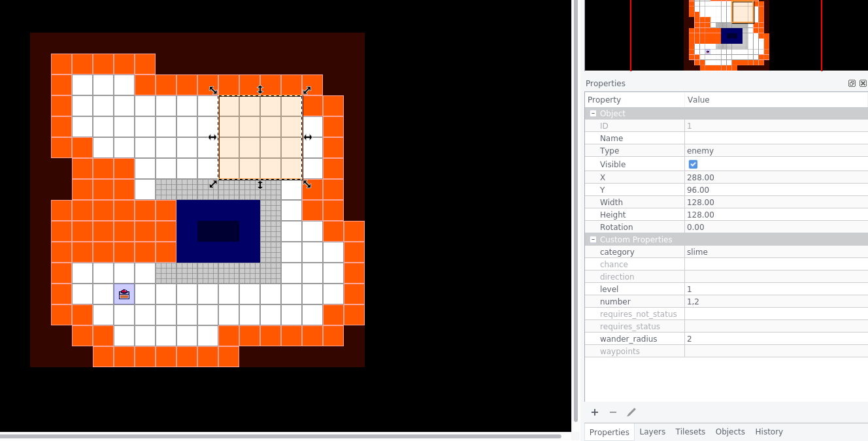The height and width of the screenshot is (441, 868).
Task: Open the Tilesets tab
Action: (690, 431)
